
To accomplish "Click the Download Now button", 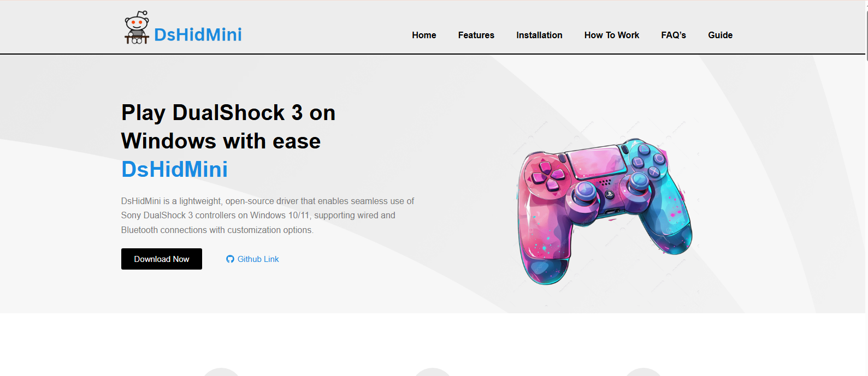I will click(162, 259).
